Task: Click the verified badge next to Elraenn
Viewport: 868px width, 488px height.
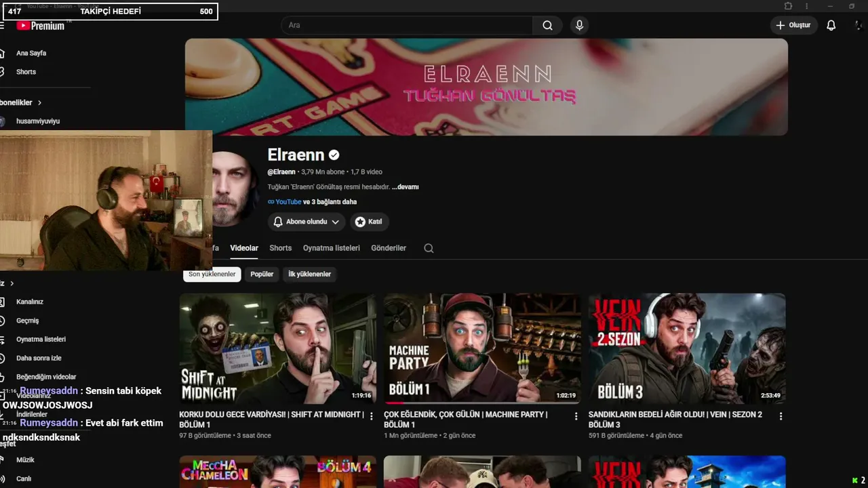Action: pos(334,155)
